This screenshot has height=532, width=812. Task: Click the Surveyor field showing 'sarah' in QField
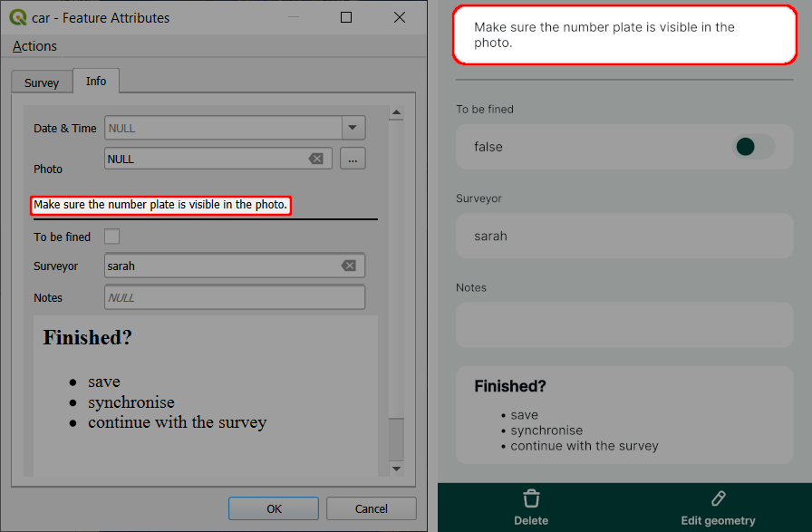pyautogui.click(x=624, y=236)
